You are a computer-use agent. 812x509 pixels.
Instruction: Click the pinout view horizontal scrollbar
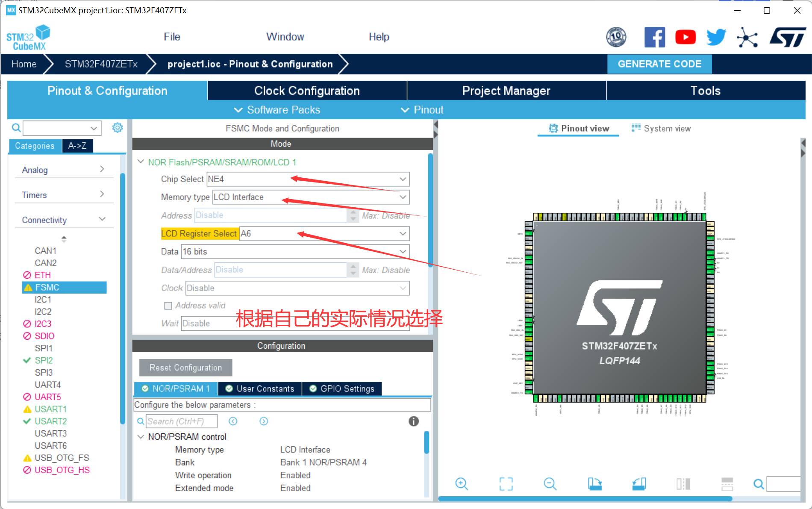click(x=585, y=499)
